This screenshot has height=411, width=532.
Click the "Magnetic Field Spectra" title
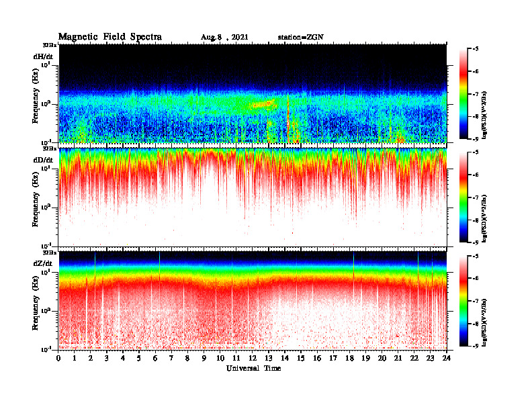110,37
